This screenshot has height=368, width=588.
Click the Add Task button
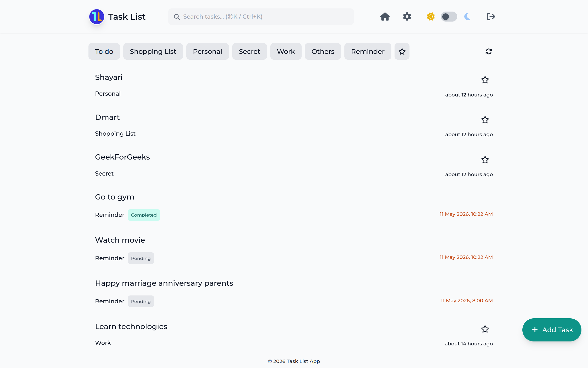pyautogui.click(x=552, y=330)
